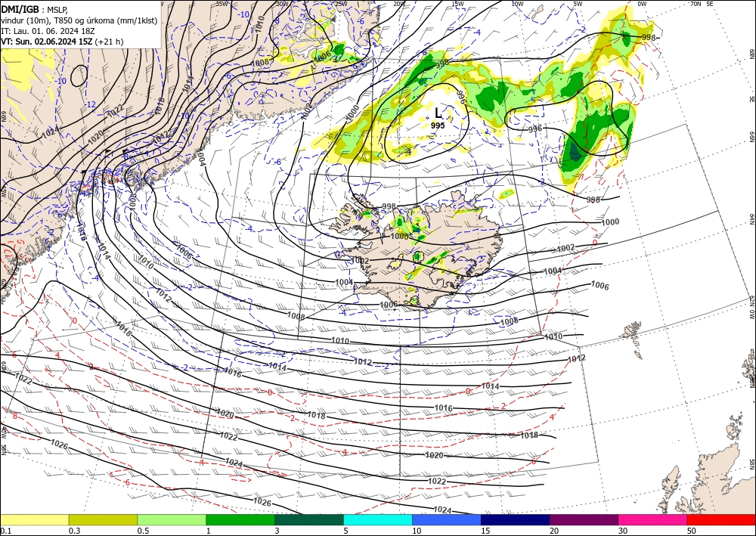Viewport: 756px width, 536px height.
Task: Click the olive 0.3 legend swatch
Action: pyautogui.click(x=103, y=519)
